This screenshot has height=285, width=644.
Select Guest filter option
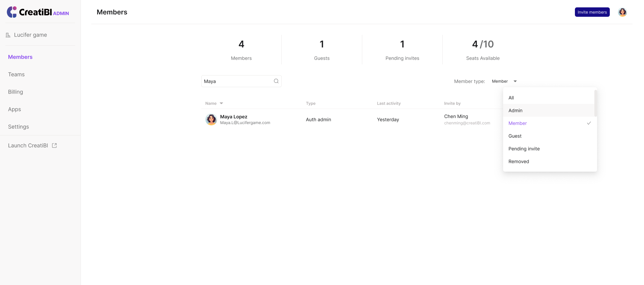tap(515, 136)
